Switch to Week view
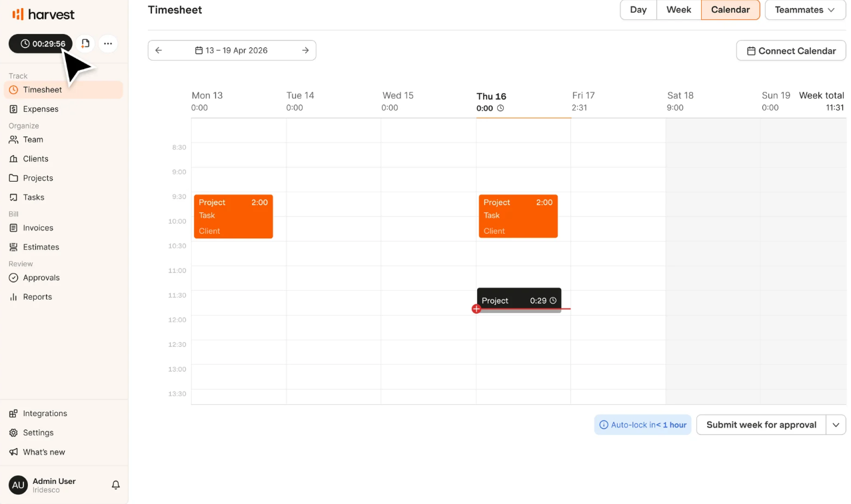Image resolution: width=851 pixels, height=504 pixels. (x=678, y=10)
